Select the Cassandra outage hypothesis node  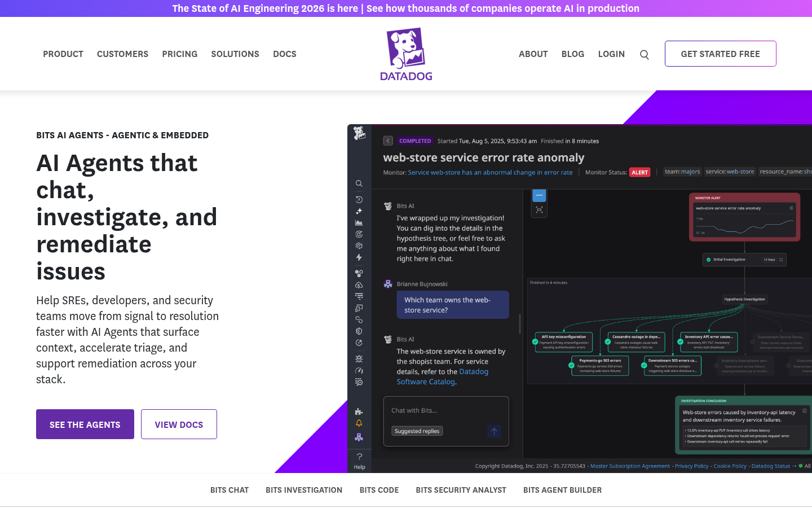[x=636, y=342]
